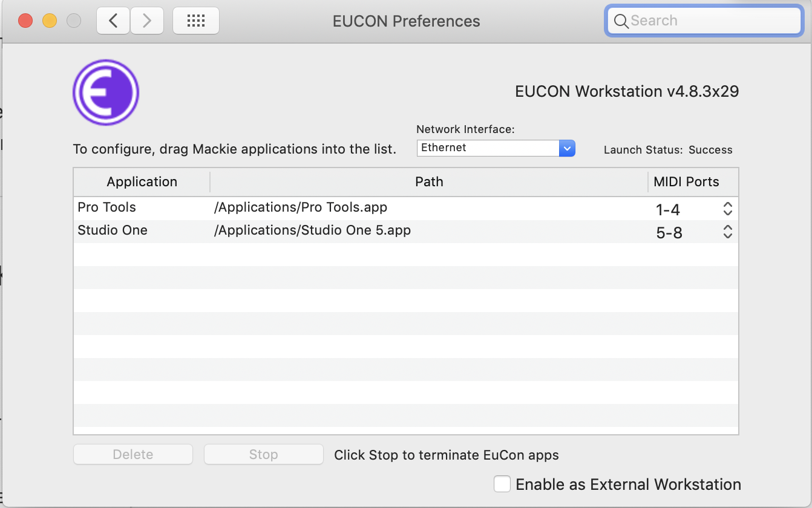Click the Network Interface: label
Screen dimensions: 812x508
coord(465,129)
